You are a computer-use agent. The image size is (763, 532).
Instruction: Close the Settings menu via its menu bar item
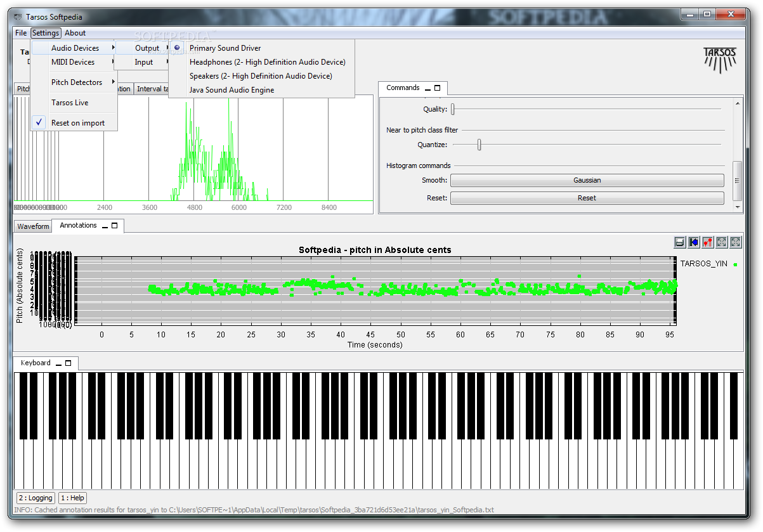click(x=46, y=33)
